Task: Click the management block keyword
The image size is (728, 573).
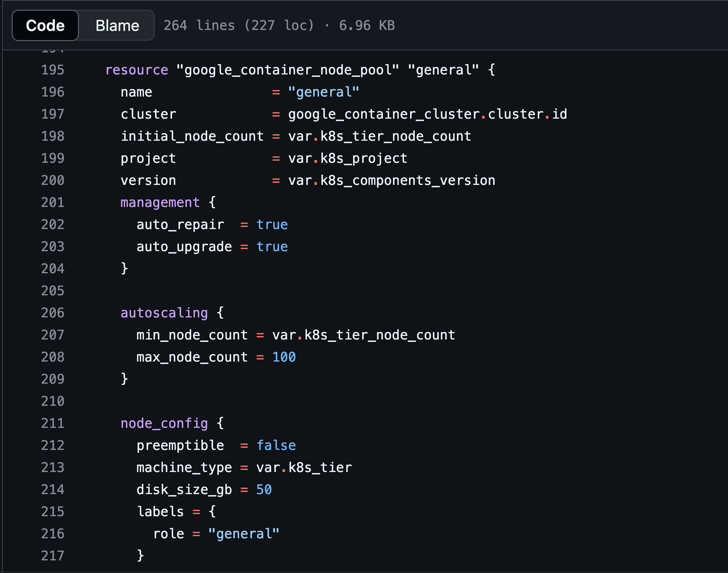Action: pyautogui.click(x=160, y=202)
